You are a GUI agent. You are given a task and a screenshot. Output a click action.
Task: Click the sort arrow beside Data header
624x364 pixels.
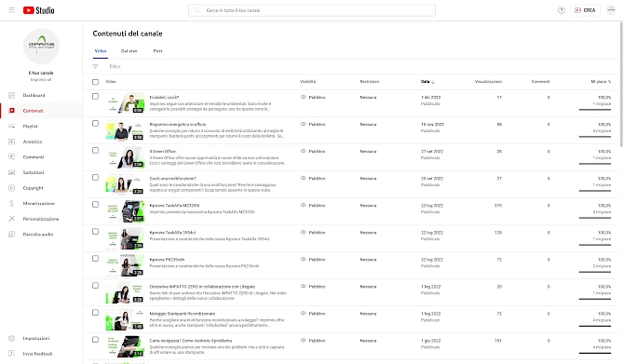tap(433, 82)
